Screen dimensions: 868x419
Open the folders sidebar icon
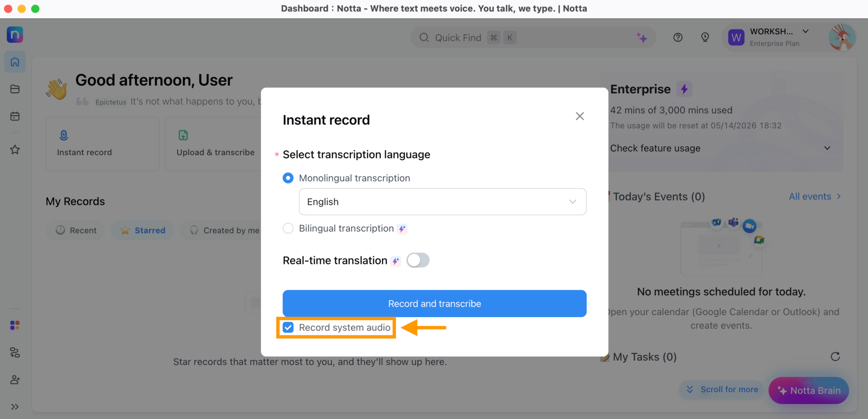coord(15,89)
